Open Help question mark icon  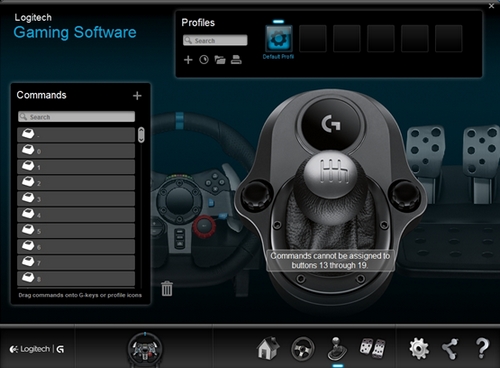click(482, 348)
